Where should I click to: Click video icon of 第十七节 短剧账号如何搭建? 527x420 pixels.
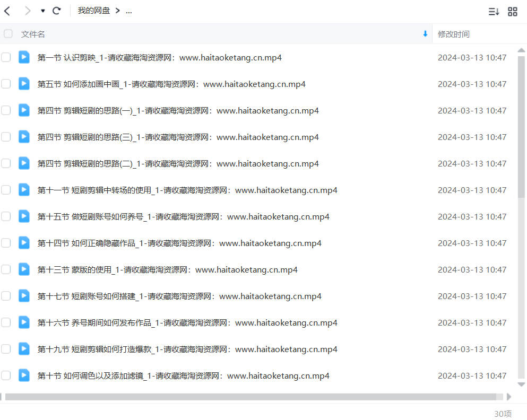pos(24,296)
